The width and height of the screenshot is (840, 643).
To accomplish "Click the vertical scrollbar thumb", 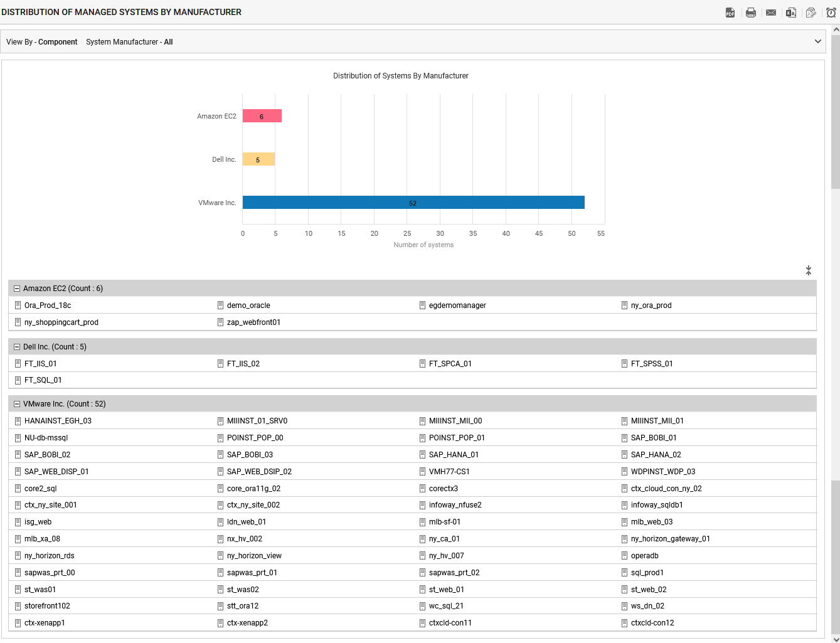I will tap(836, 111).
